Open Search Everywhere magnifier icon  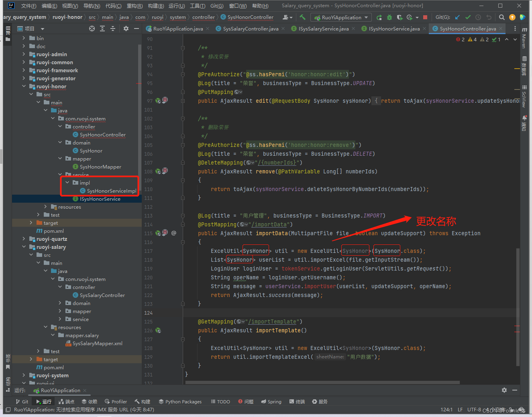pos(501,17)
